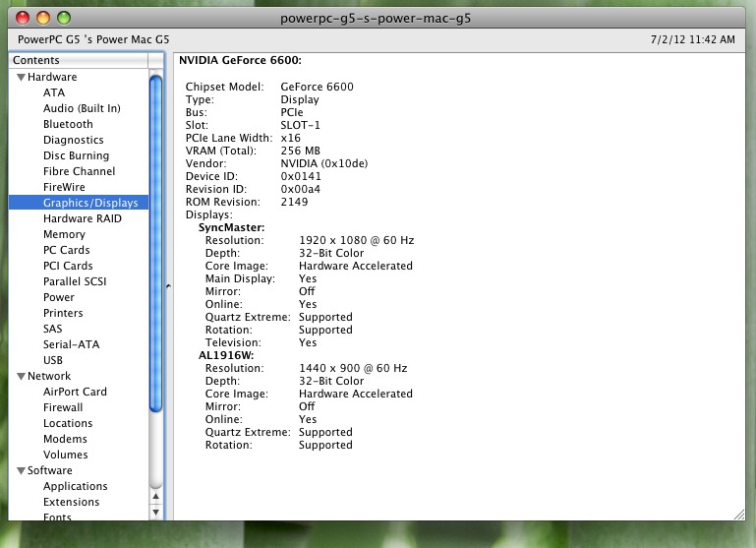Select Bluetooth in the Hardware list
The width and height of the screenshot is (756, 548).
(x=68, y=124)
